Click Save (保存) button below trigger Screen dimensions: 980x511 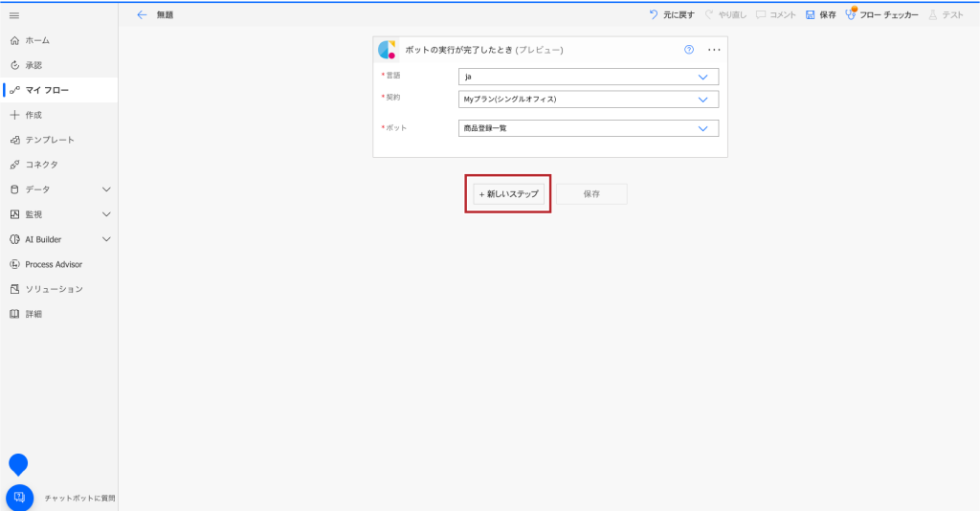pos(591,194)
